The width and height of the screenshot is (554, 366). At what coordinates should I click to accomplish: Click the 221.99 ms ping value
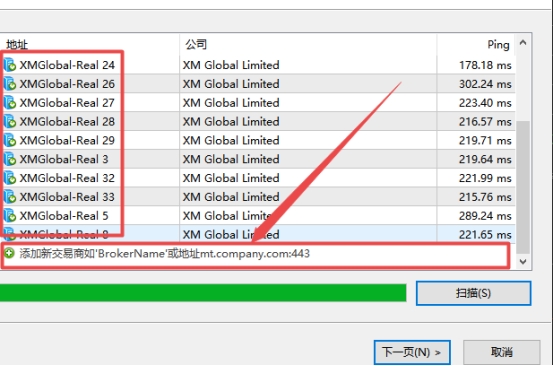click(485, 178)
